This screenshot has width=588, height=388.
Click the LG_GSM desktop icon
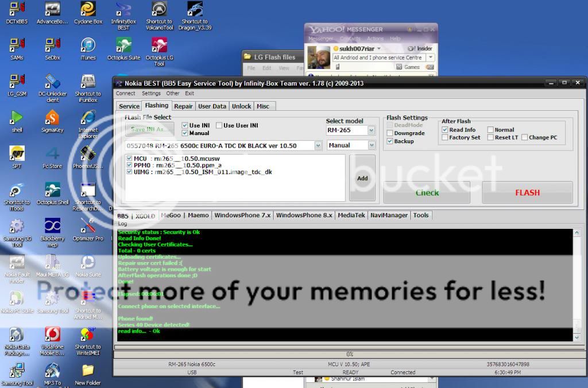[17, 85]
